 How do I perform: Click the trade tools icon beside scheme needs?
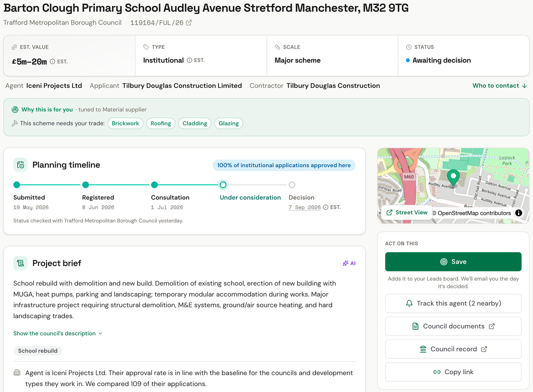click(x=15, y=123)
